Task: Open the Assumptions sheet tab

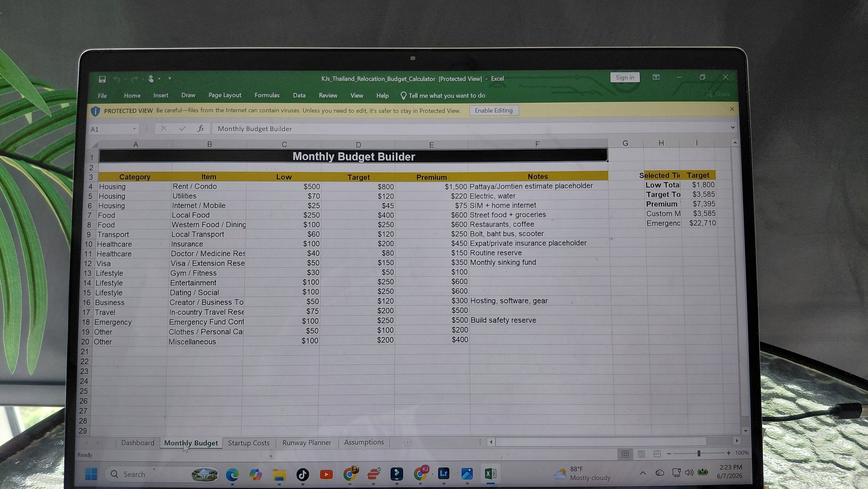Action: point(364,442)
